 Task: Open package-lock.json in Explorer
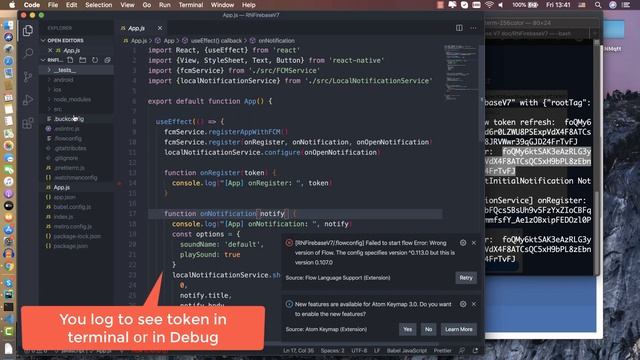tap(77, 236)
